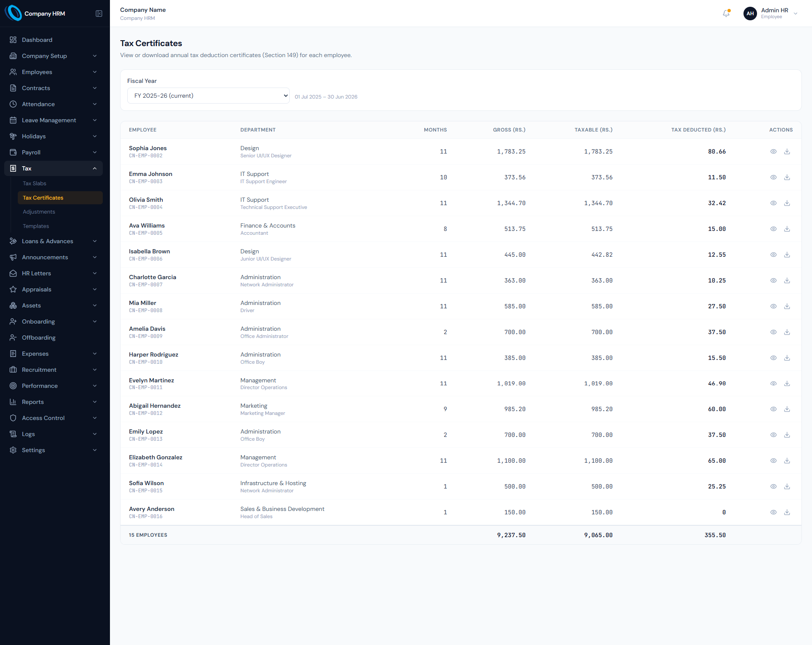Download Ava Williams tax certificate
The width and height of the screenshot is (812, 645).
787,229
